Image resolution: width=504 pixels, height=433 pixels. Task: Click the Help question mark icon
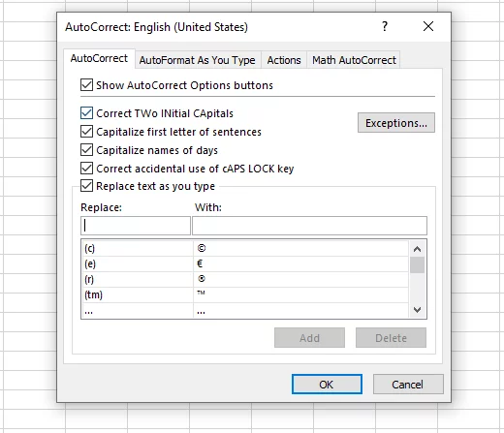385,26
